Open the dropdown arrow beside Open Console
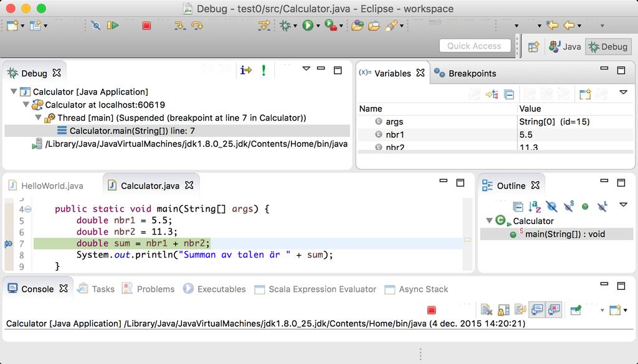The width and height of the screenshot is (638, 364). [x=626, y=310]
